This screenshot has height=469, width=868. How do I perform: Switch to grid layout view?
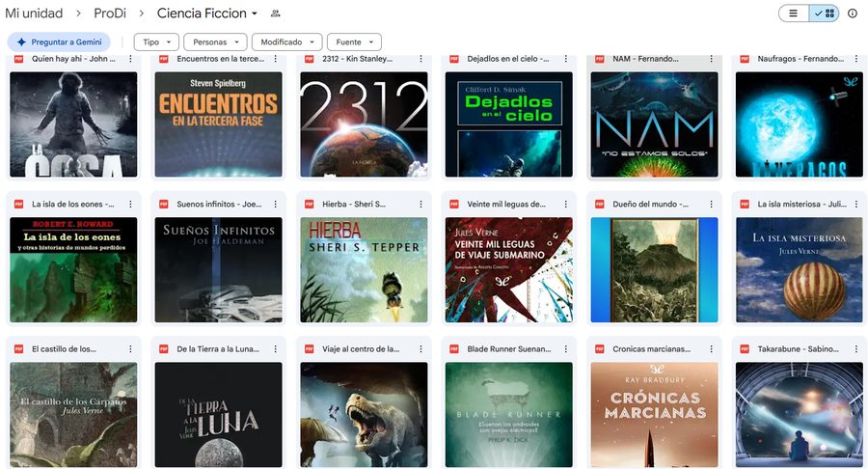(825, 14)
